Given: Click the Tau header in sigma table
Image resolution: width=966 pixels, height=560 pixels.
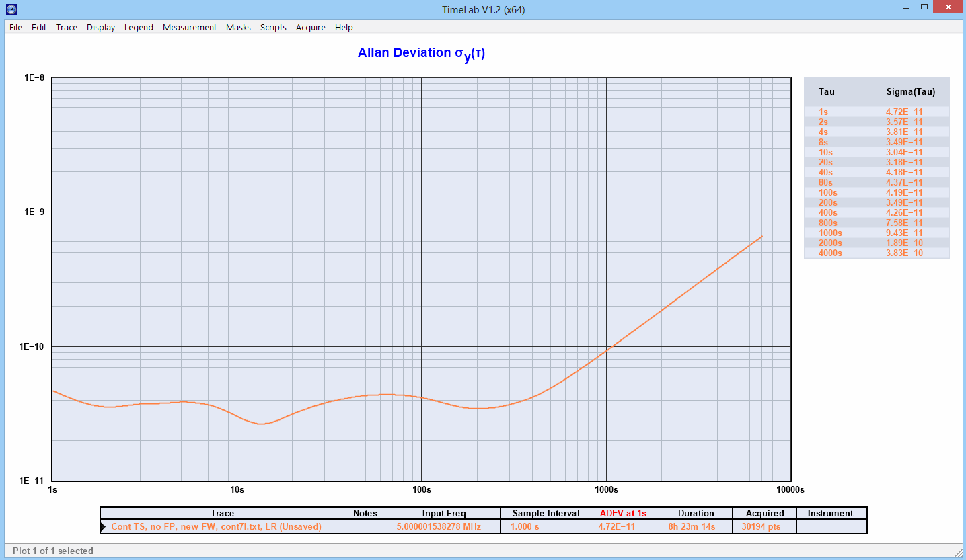Looking at the screenshot, I should pos(826,92).
